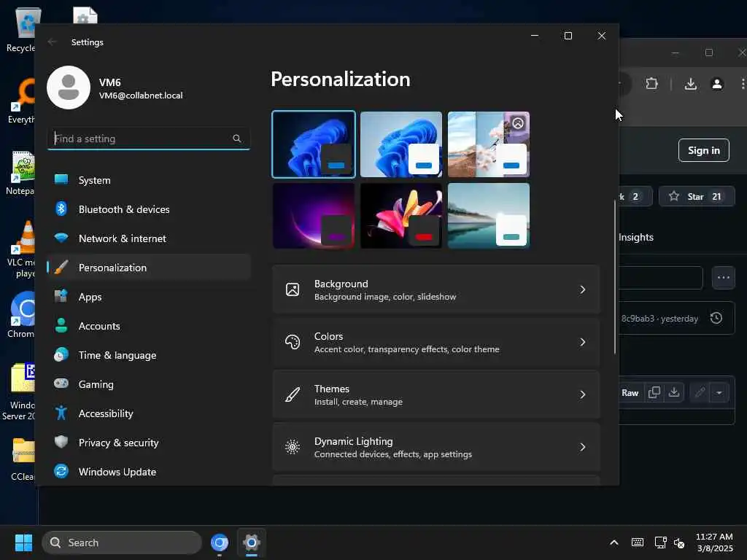Open the CCleaner desktop icon

click(x=23, y=459)
